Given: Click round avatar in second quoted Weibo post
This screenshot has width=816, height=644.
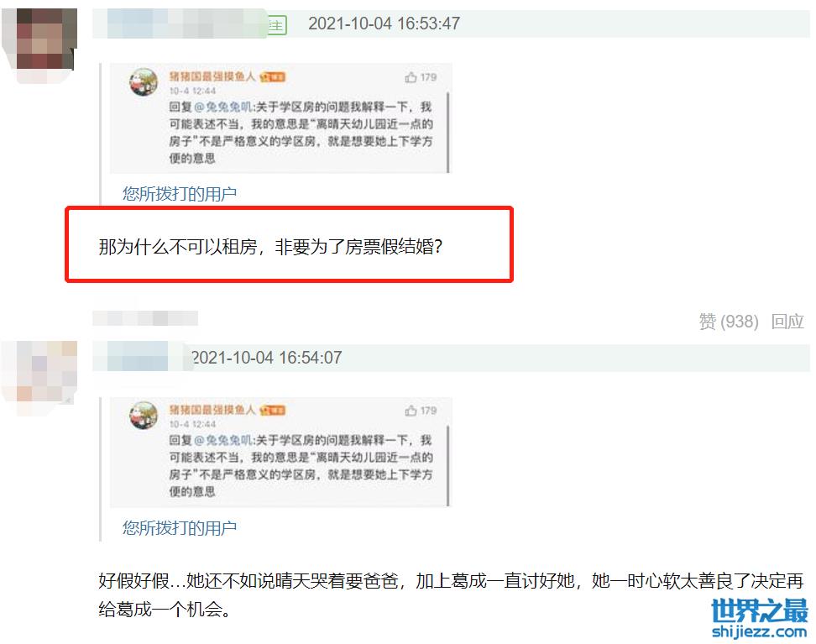Looking at the screenshot, I should pyautogui.click(x=144, y=415).
